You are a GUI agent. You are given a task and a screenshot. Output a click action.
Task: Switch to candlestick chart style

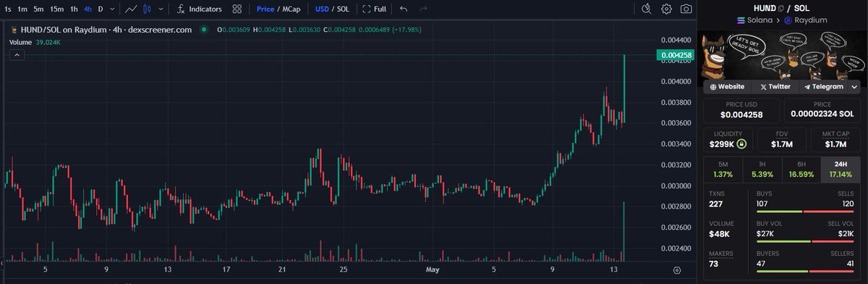click(147, 9)
